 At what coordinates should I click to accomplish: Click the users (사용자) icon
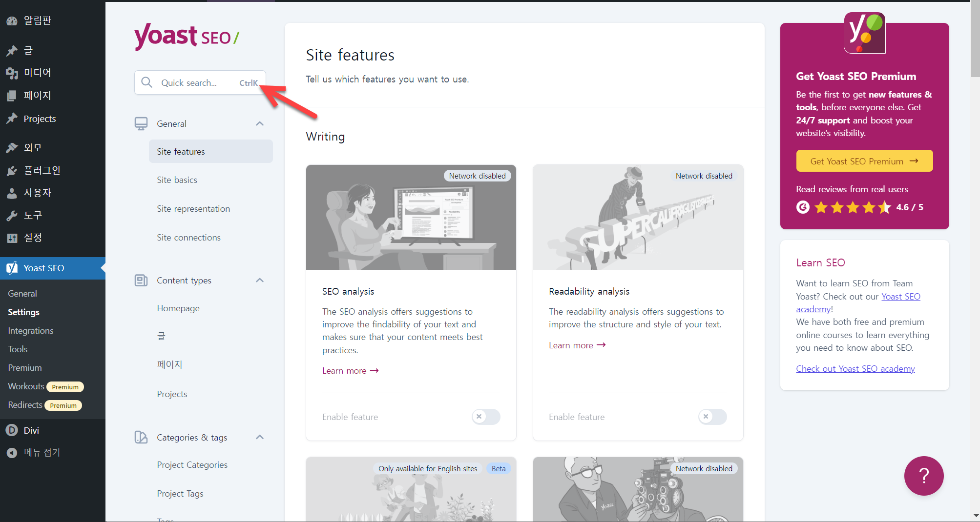(12, 193)
